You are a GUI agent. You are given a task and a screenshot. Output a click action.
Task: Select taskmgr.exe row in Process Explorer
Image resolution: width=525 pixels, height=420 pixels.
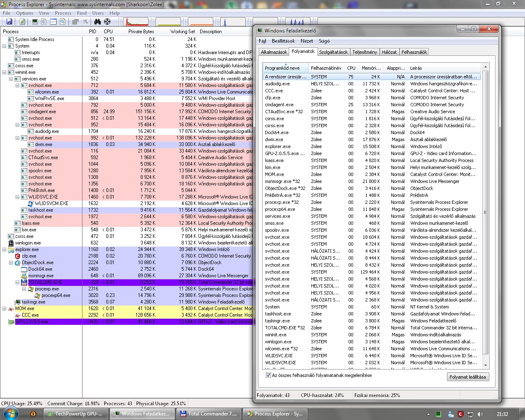[126, 302]
